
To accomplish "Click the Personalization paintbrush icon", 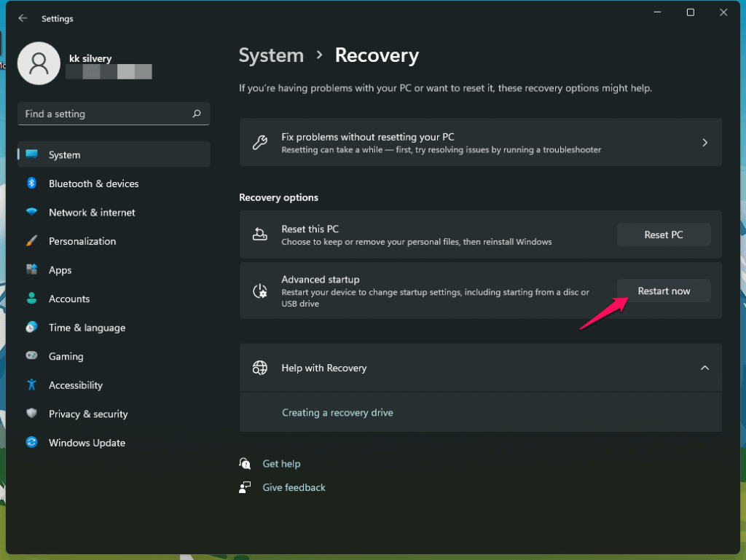I will click(31, 241).
